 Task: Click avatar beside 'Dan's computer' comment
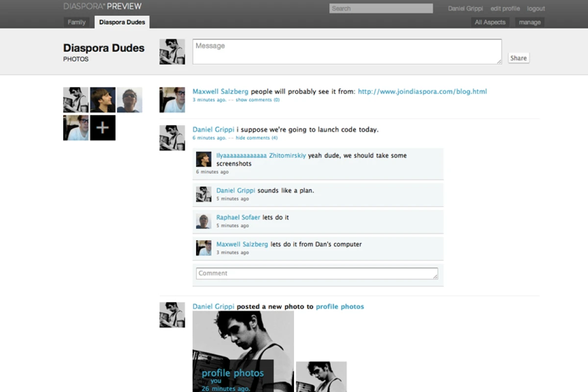click(x=204, y=248)
